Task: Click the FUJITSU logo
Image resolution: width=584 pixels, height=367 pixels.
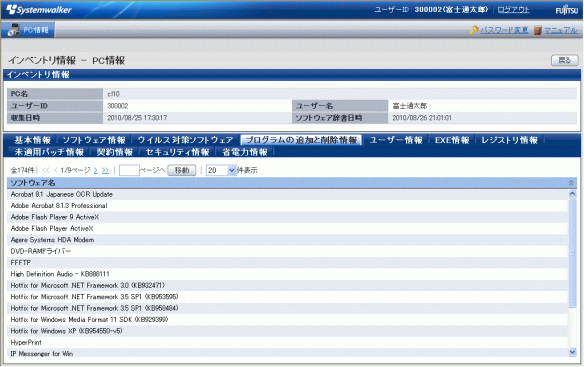Action: coord(566,10)
